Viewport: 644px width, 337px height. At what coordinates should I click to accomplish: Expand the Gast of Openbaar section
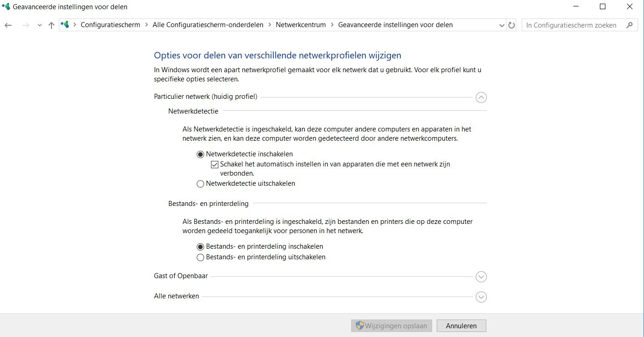tap(481, 277)
